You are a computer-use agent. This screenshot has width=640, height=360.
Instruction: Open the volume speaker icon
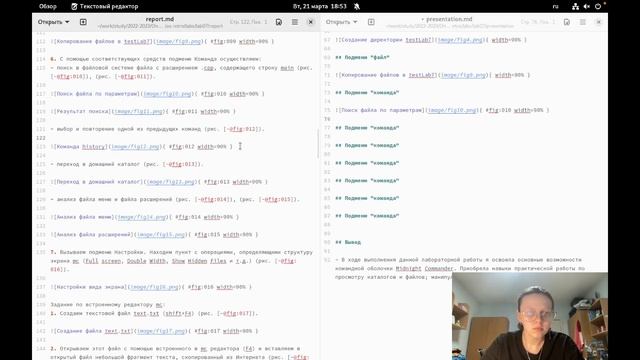click(587, 6)
